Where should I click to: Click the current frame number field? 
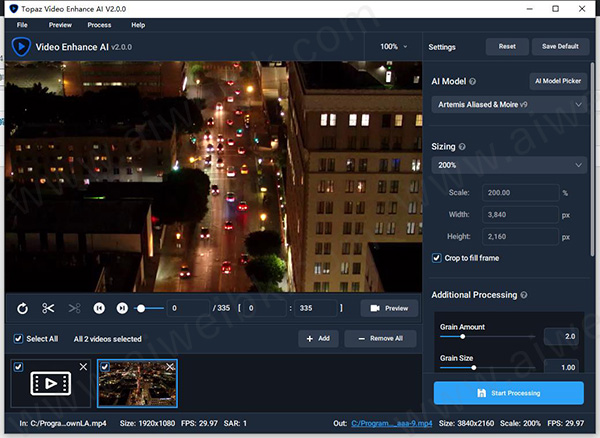189,308
